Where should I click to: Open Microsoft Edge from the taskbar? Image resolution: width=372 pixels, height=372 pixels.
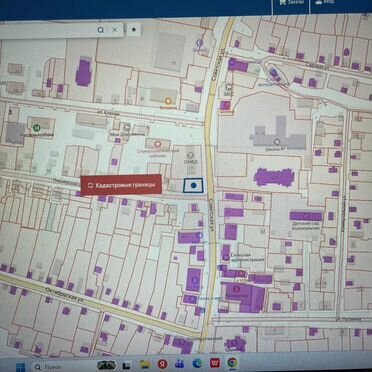197,363
